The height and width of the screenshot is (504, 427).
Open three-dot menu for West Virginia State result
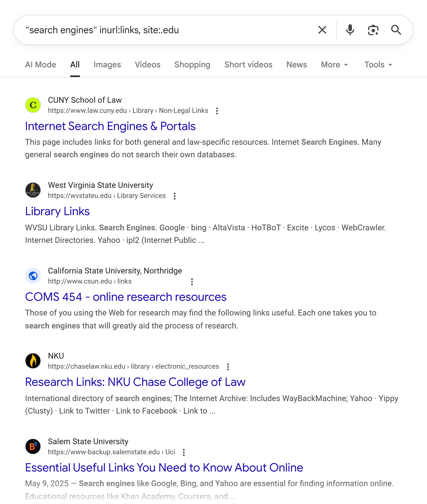pos(175,196)
